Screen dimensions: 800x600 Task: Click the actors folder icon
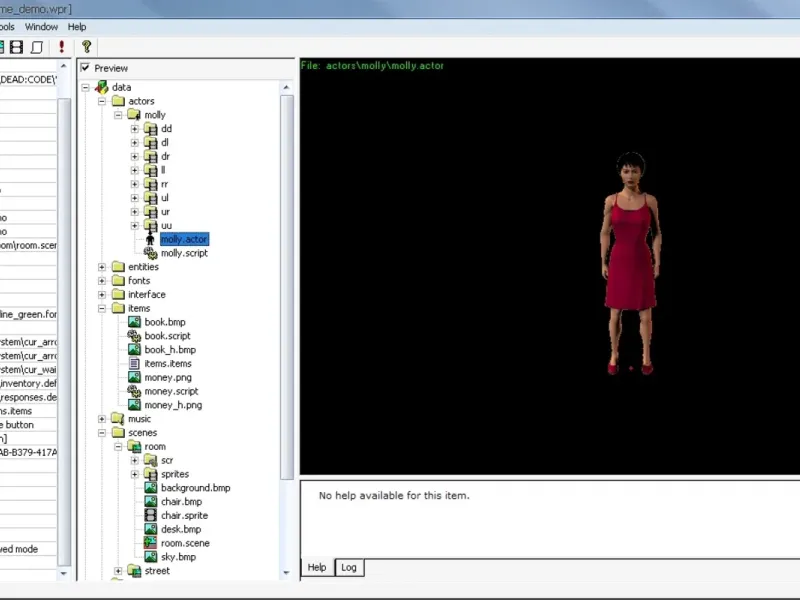(118, 101)
